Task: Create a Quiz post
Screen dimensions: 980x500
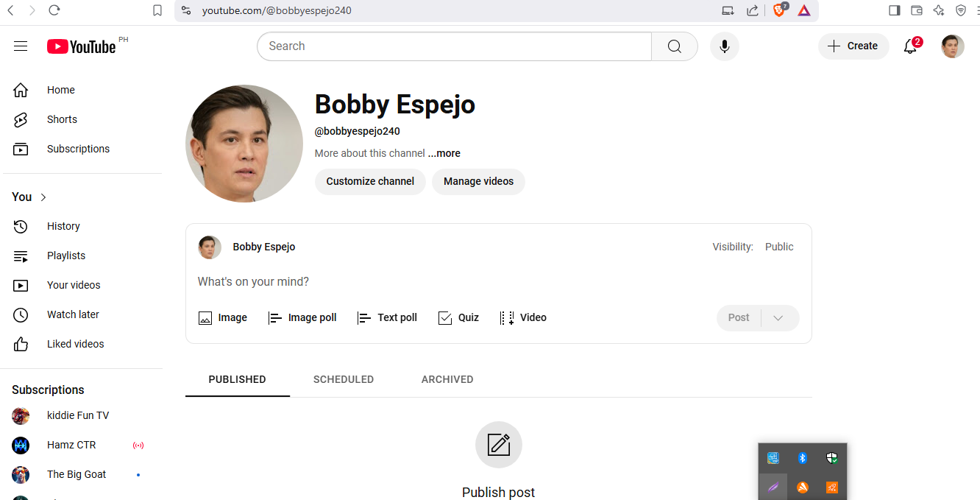Action: tap(458, 318)
